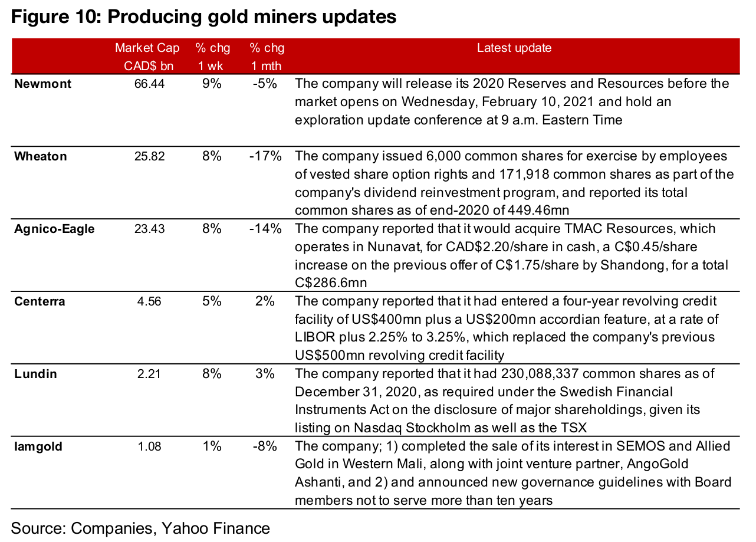Select Iamgold's -8% monthly change cell
Screen dimensions: 756x542
click(x=265, y=446)
